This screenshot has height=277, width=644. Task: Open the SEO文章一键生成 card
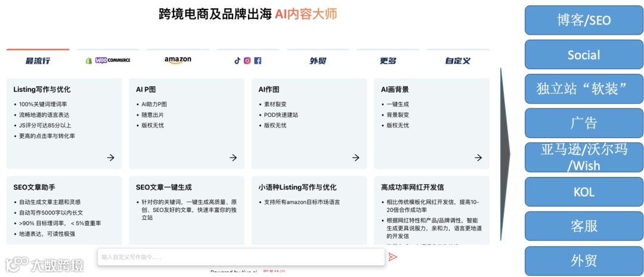[187, 210]
